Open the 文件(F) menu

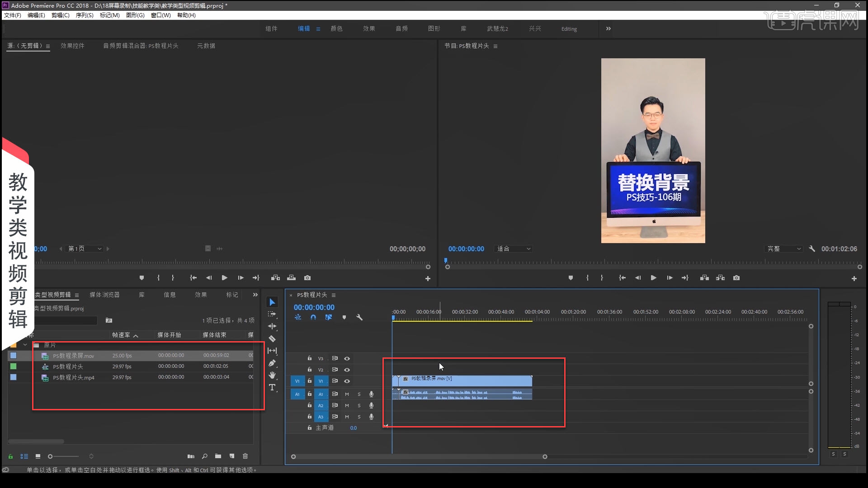[12, 15]
